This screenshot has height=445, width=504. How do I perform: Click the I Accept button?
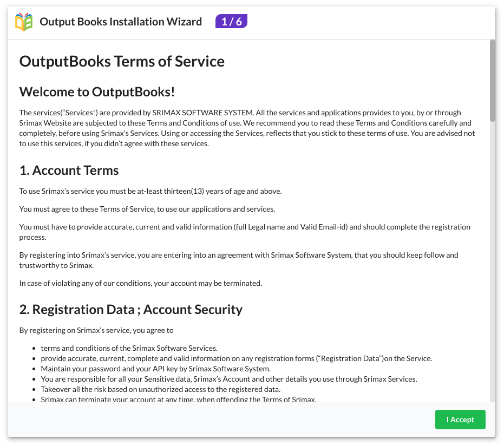(x=460, y=419)
